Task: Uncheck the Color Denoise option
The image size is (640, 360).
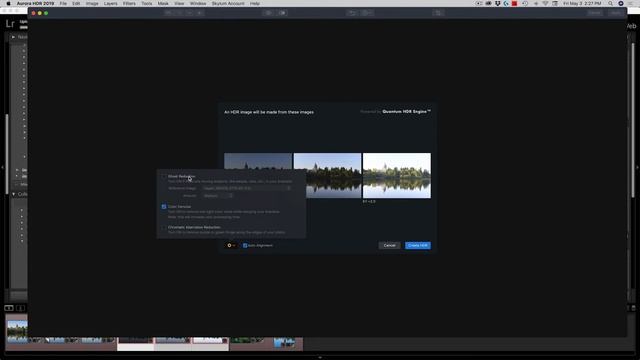Action: point(164,207)
